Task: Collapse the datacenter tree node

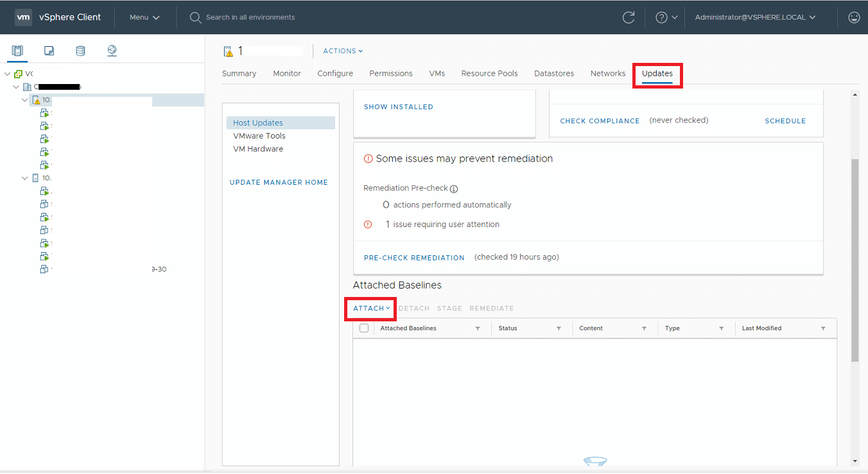Action: pyautogui.click(x=16, y=87)
